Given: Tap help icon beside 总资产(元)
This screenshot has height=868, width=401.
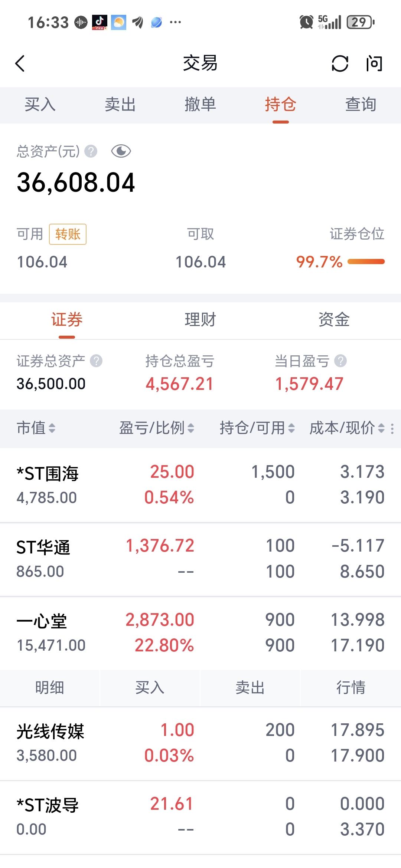Looking at the screenshot, I should point(91,151).
